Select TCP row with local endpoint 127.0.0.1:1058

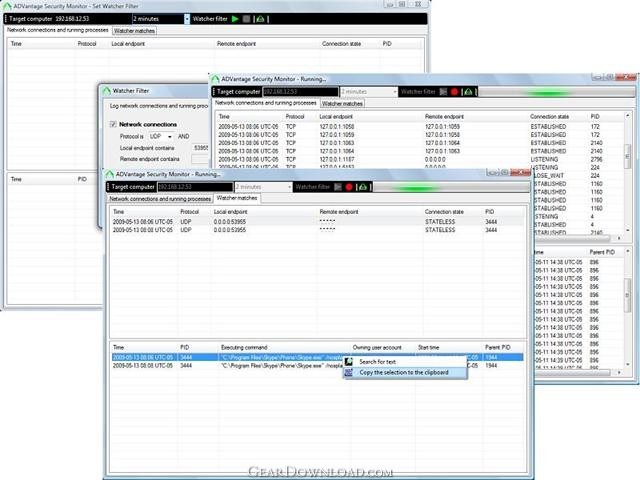[420, 127]
